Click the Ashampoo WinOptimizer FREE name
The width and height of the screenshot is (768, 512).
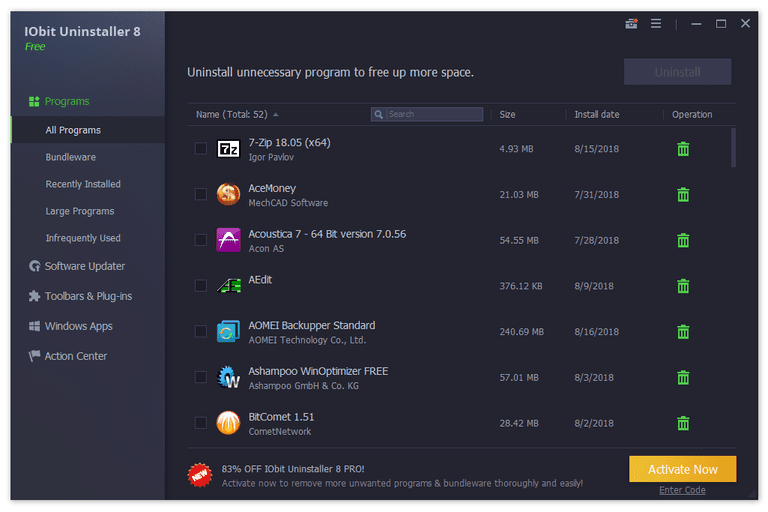(318, 371)
